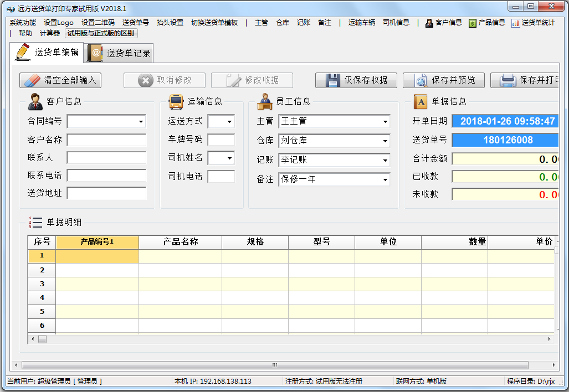Open the 送货单号 menu
The image size is (569, 392).
click(x=135, y=23)
